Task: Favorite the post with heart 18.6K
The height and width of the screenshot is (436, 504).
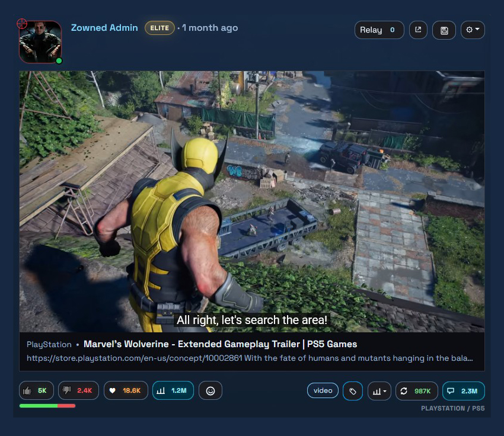Action: tap(126, 390)
